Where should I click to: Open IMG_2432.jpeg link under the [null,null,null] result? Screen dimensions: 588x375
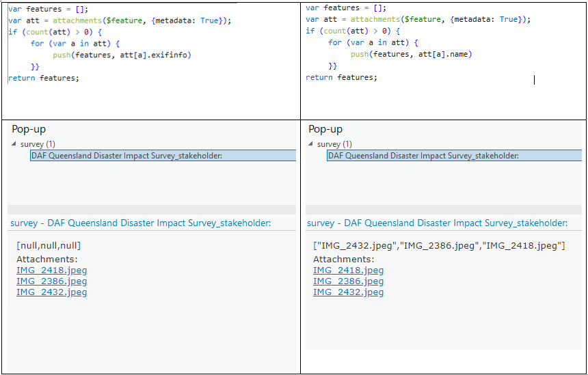click(x=52, y=292)
